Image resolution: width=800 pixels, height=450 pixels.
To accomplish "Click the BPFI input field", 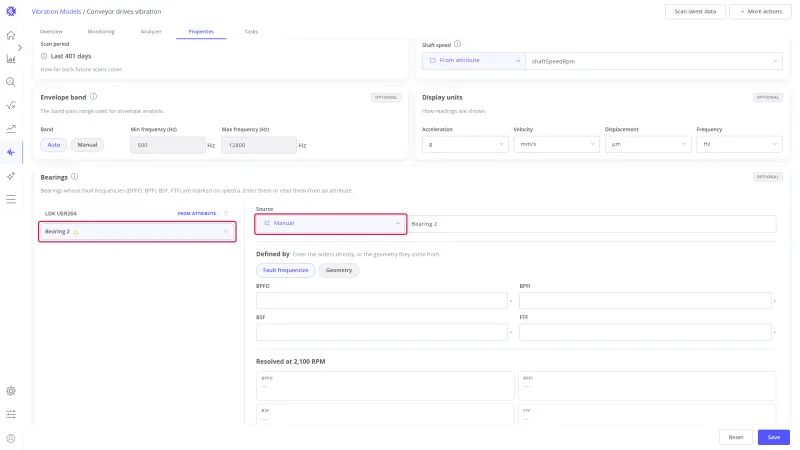I will [645, 301].
